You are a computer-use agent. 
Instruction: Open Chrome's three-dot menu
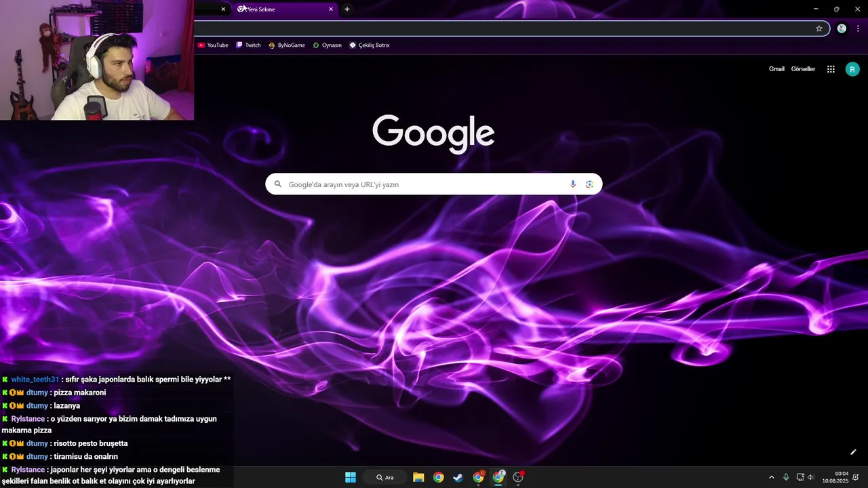[858, 28]
